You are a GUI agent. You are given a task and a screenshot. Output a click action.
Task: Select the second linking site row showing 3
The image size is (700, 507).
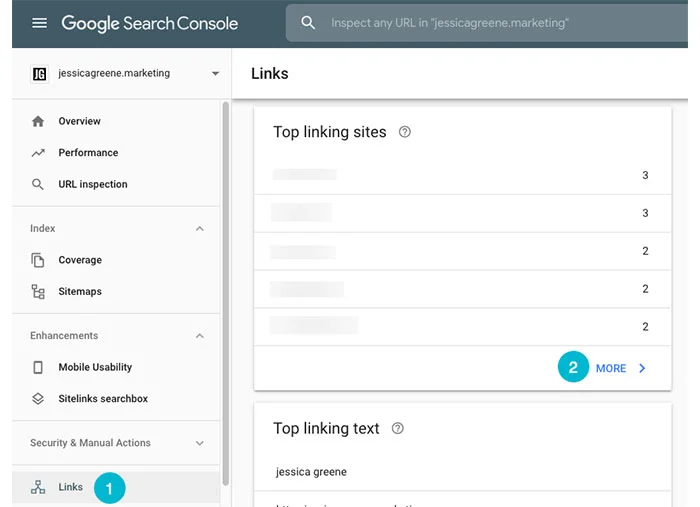pos(462,213)
